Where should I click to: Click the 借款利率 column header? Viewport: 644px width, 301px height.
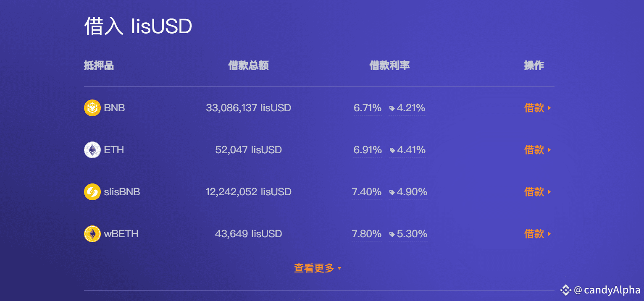pyautogui.click(x=389, y=65)
